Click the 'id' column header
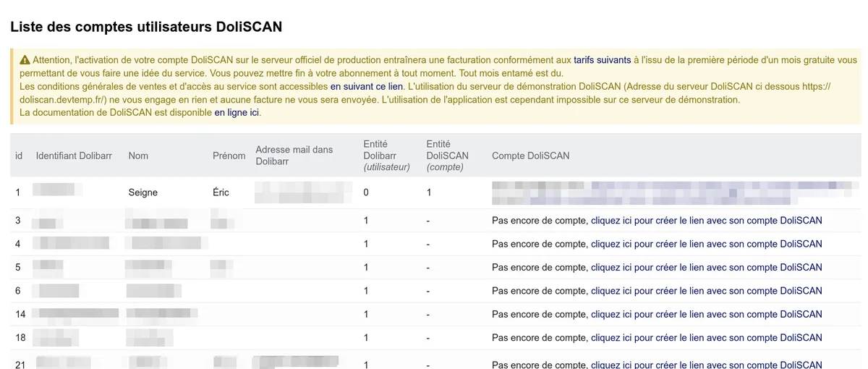868x369 pixels. tap(19, 156)
